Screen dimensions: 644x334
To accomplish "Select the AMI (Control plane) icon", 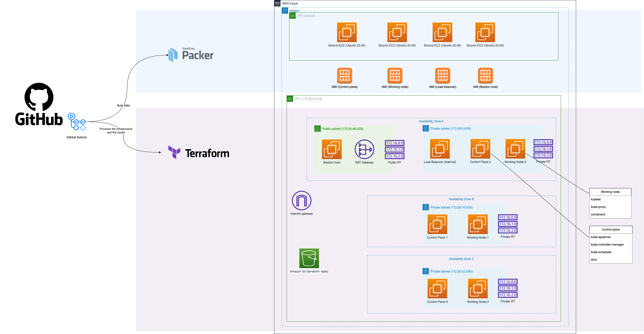I will point(345,75).
